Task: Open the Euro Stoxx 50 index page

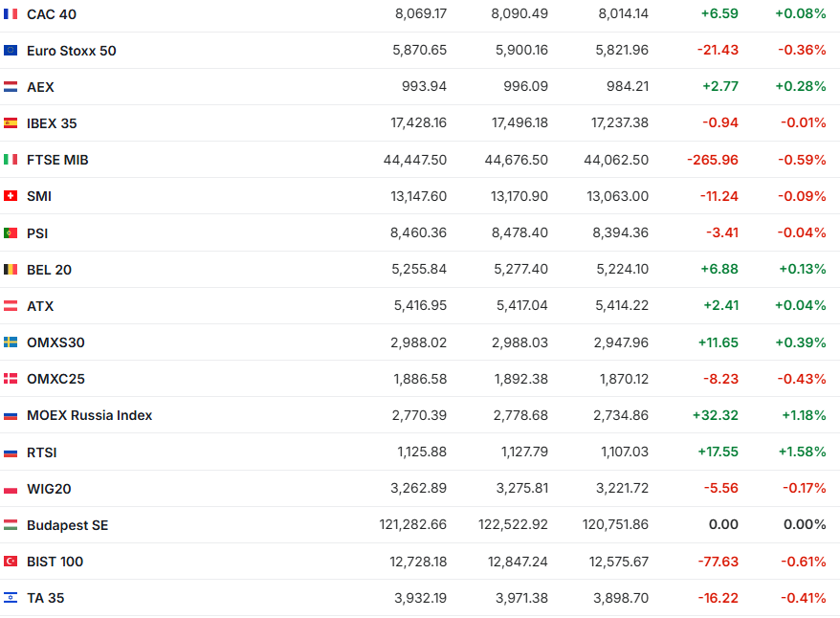Action: click(71, 51)
